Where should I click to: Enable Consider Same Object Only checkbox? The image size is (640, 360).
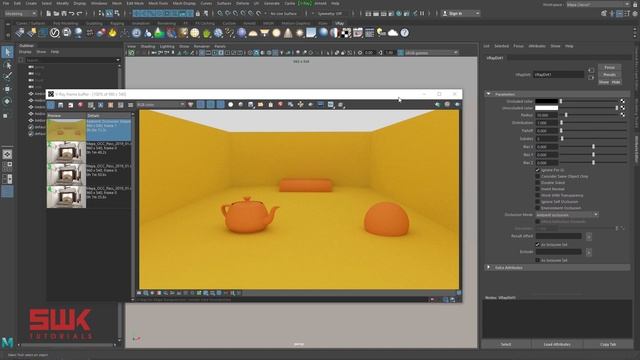538,176
